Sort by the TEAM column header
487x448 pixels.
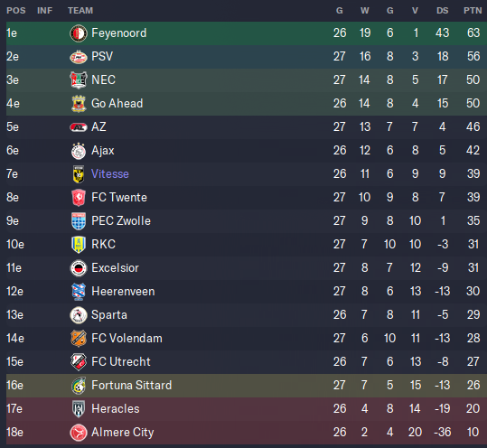80,11
